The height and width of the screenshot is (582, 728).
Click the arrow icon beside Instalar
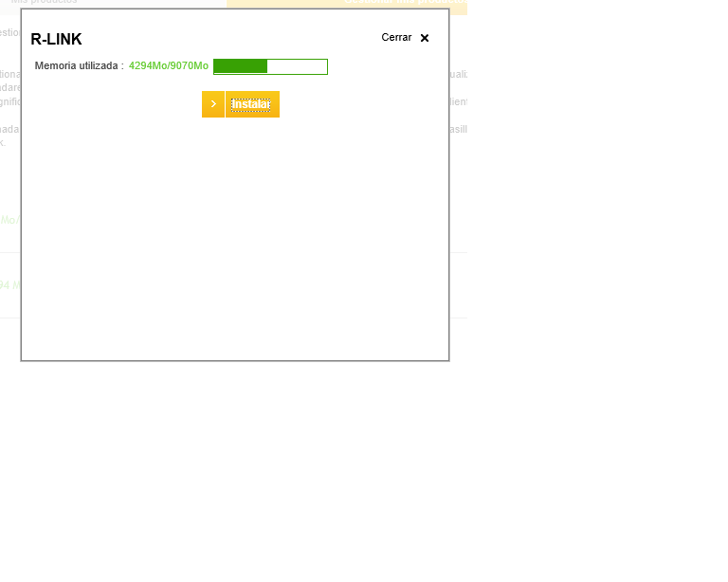coord(213,104)
